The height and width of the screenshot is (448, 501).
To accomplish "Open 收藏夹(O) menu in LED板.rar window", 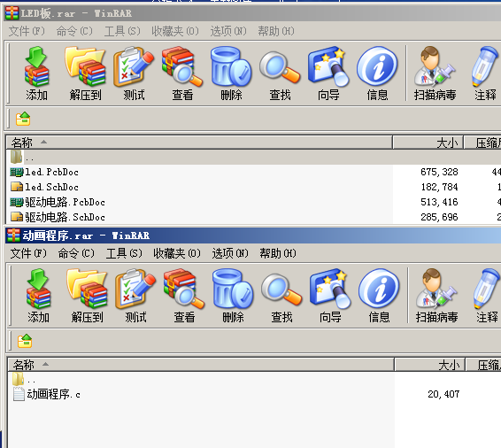I will (x=175, y=31).
